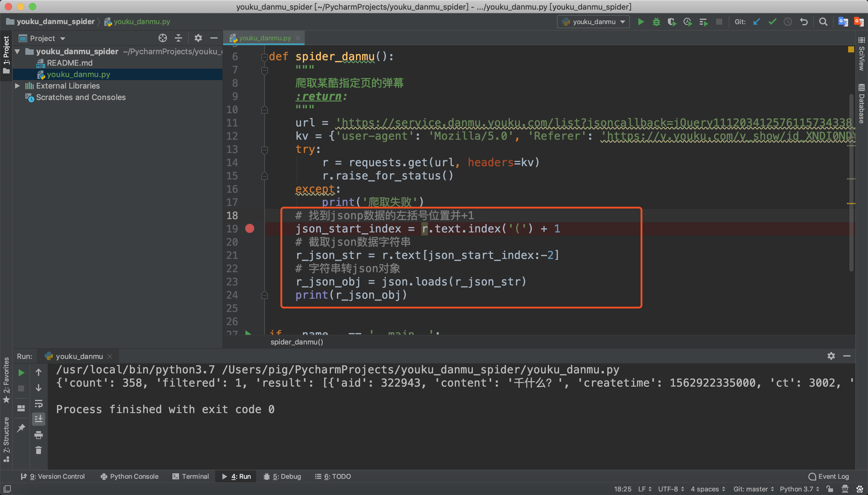Clear run console with trash icon
The image size is (868, 495).
click(x=39, y=450)
